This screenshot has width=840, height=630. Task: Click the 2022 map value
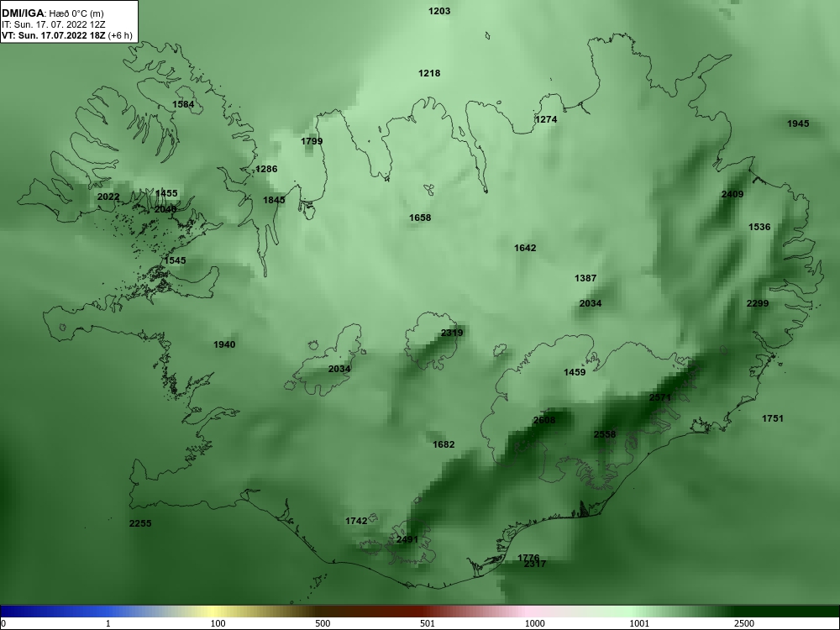(108, 197)
